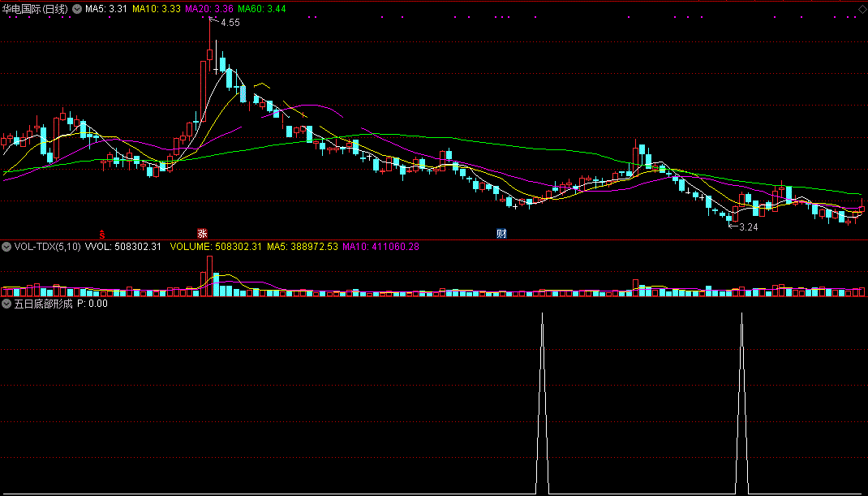Click the red S marker below the candles
The height and width of the screenshot is (496, 868).
click(x=102, y=235)
